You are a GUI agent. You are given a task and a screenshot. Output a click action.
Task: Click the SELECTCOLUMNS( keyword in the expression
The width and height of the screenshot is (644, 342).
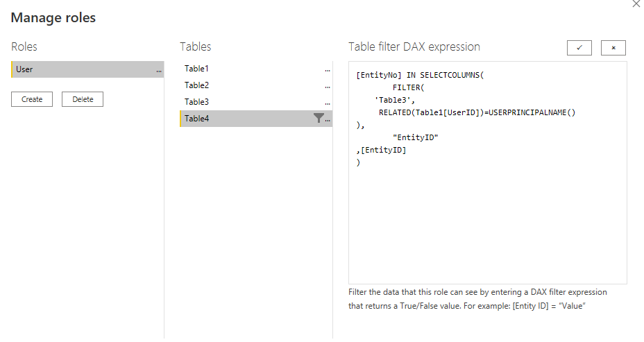(x=452, y=75)
